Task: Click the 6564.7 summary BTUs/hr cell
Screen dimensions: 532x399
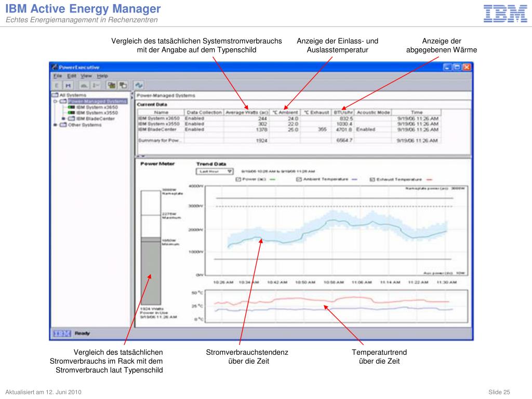Action: pos(344,140)
